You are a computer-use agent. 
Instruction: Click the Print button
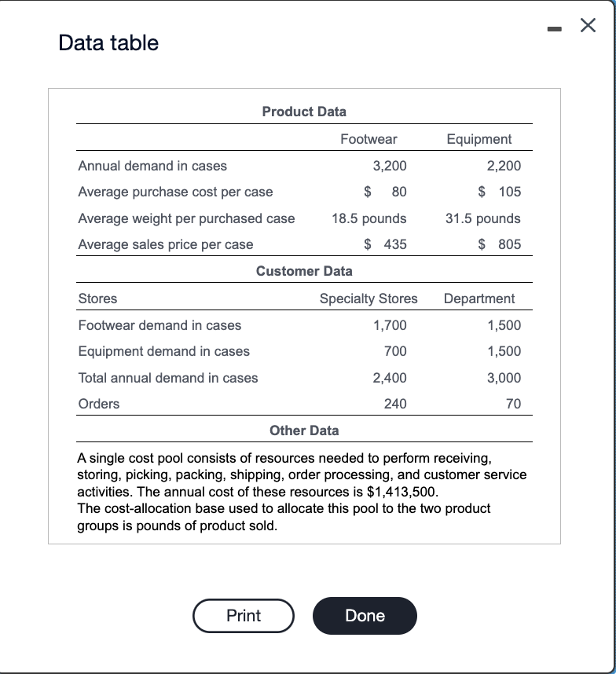244,616
